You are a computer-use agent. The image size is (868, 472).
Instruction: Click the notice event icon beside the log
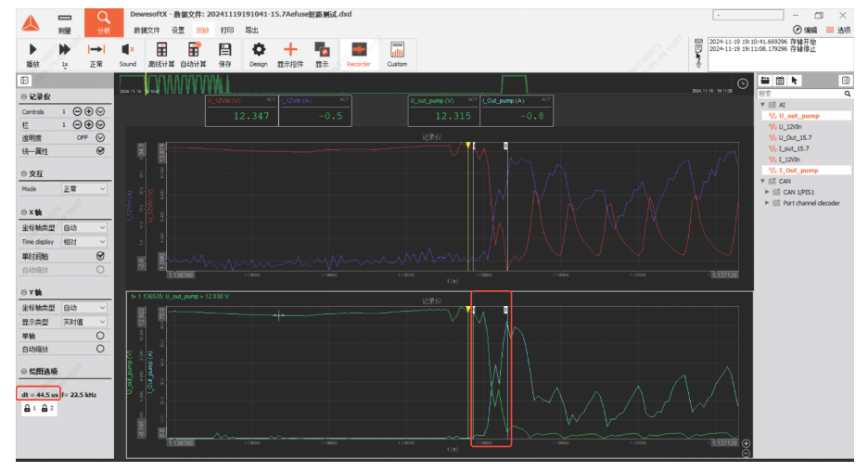698,49
